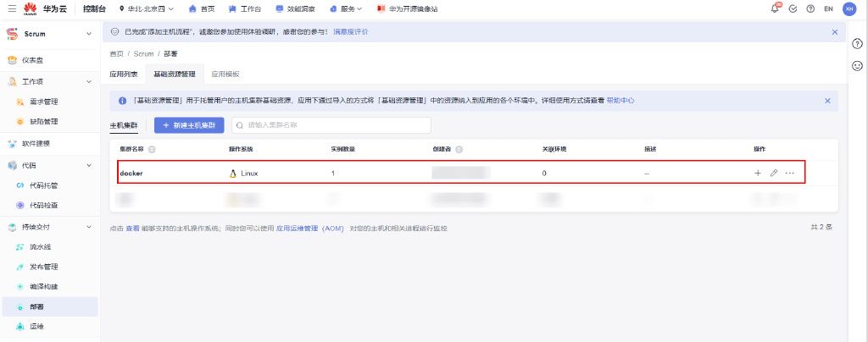Open 工作台 in top navigation
Screen dimensions: 868x342
tap(245, 8)
